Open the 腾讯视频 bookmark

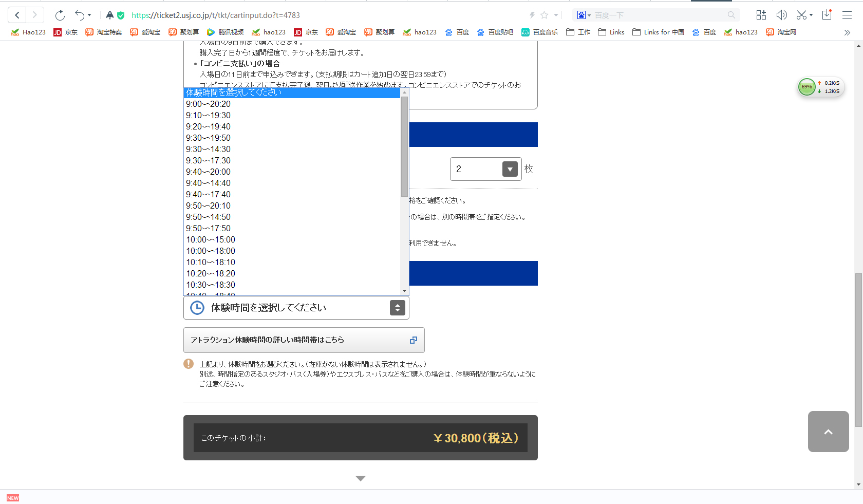(x=226, y=32)
